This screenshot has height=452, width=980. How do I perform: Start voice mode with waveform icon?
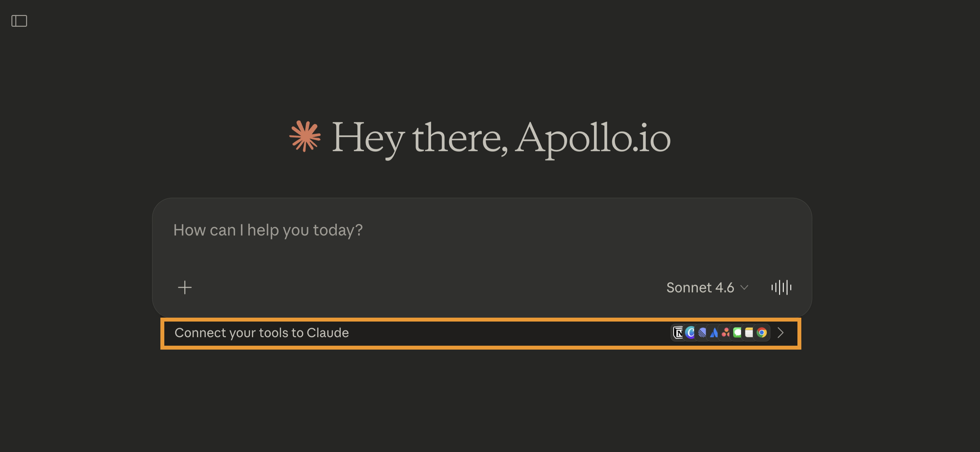[x=781, y=287]
